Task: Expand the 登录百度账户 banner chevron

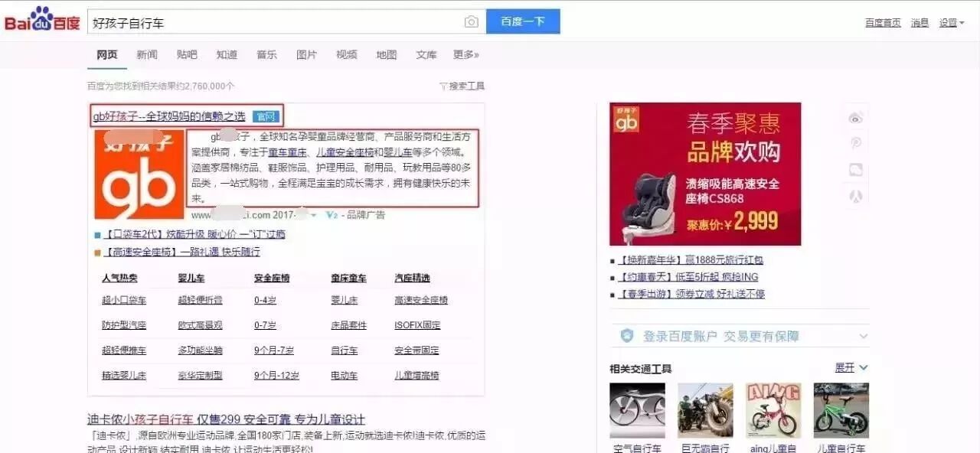Action: click(864, 335)
